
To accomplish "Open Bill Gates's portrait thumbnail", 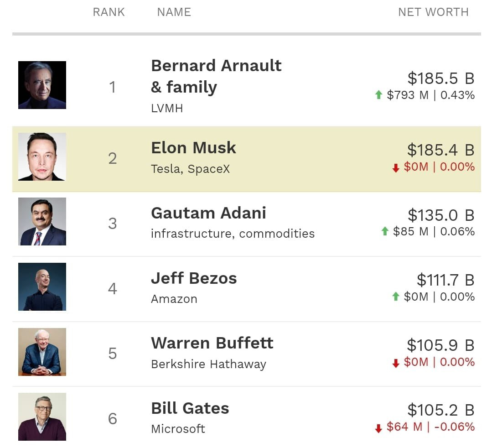I will click(42, 417).
